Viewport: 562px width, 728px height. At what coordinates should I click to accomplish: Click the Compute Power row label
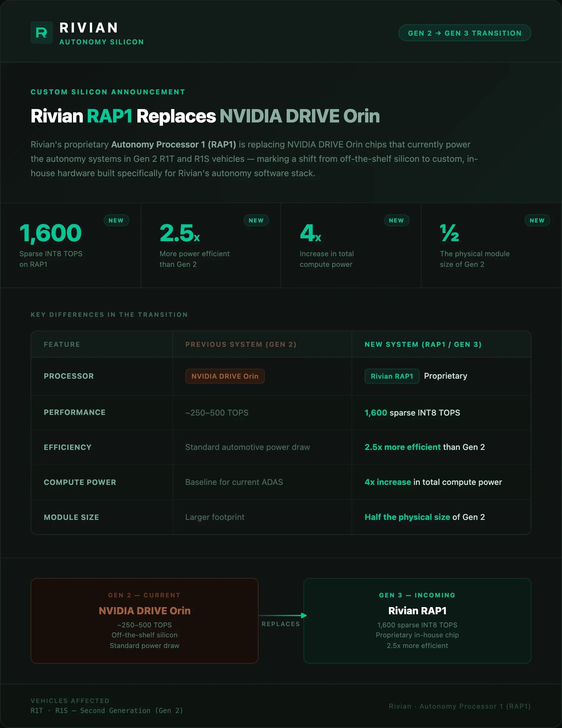[x=80, y=482]
